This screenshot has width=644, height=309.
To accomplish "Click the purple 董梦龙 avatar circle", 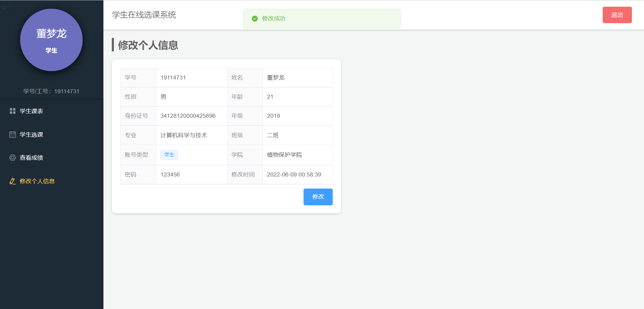I will tap(51, 40).
